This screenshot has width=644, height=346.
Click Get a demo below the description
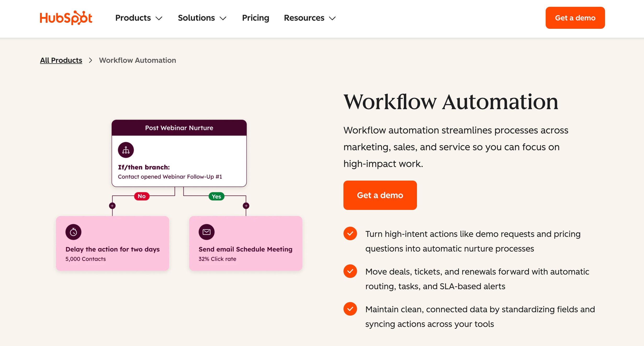coord(380,195)
